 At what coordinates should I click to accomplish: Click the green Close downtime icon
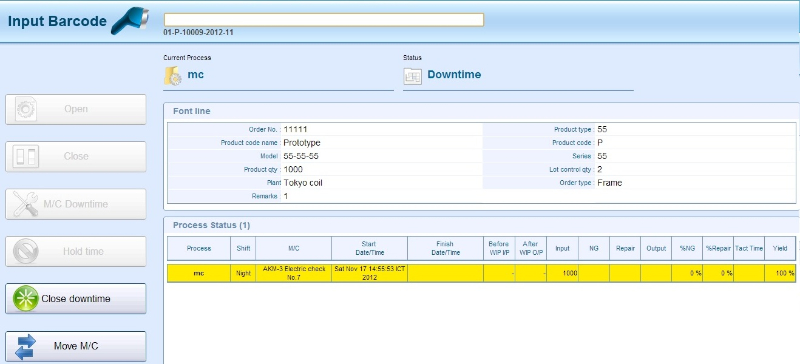point(26,299)
